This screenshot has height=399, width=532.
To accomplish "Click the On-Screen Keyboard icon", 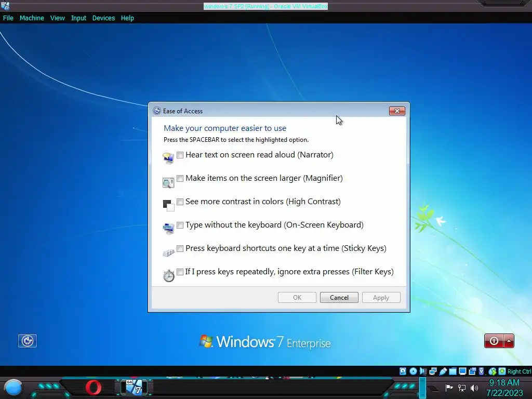I will pyautogui.click(x=168, y=229).
